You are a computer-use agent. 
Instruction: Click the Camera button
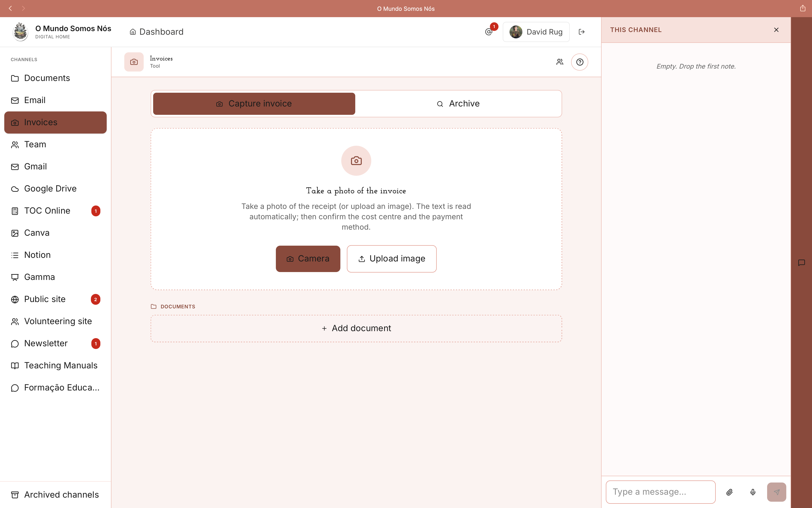click(308, 259)
